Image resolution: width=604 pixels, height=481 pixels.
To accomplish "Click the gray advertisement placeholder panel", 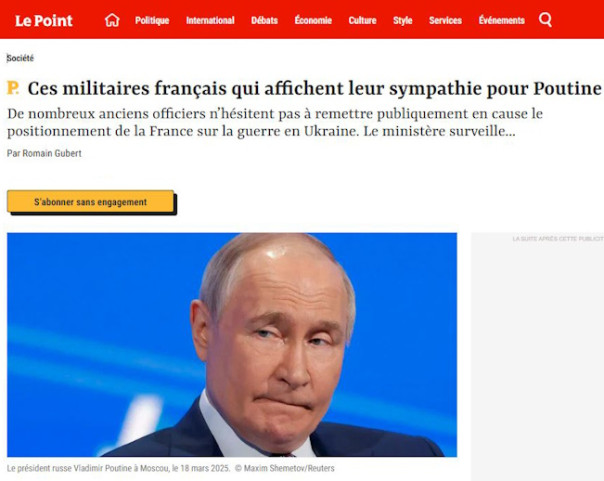I will click(x=537, y=356).
